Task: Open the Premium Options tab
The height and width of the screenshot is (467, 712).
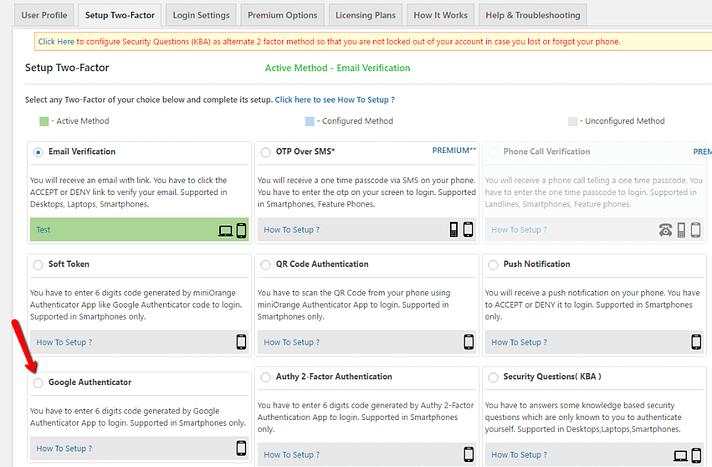Action: (x=282, y=15)
